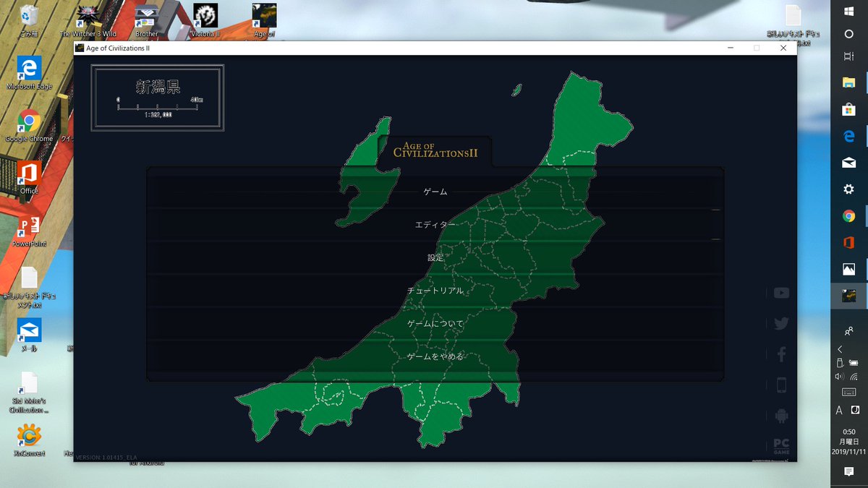The image size is (868, 488).
Task: Click the Age of Civilizations II logo
Action: pos(435,149)
